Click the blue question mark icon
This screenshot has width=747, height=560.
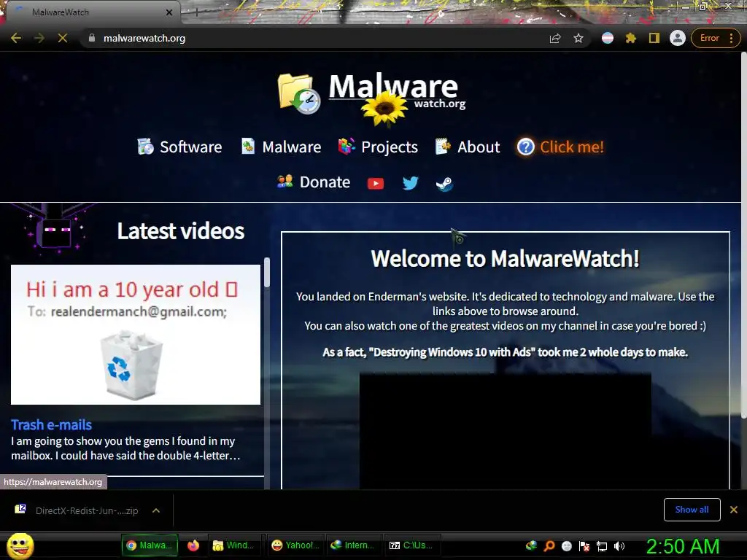pyautogui.click(x=525, y=147)
